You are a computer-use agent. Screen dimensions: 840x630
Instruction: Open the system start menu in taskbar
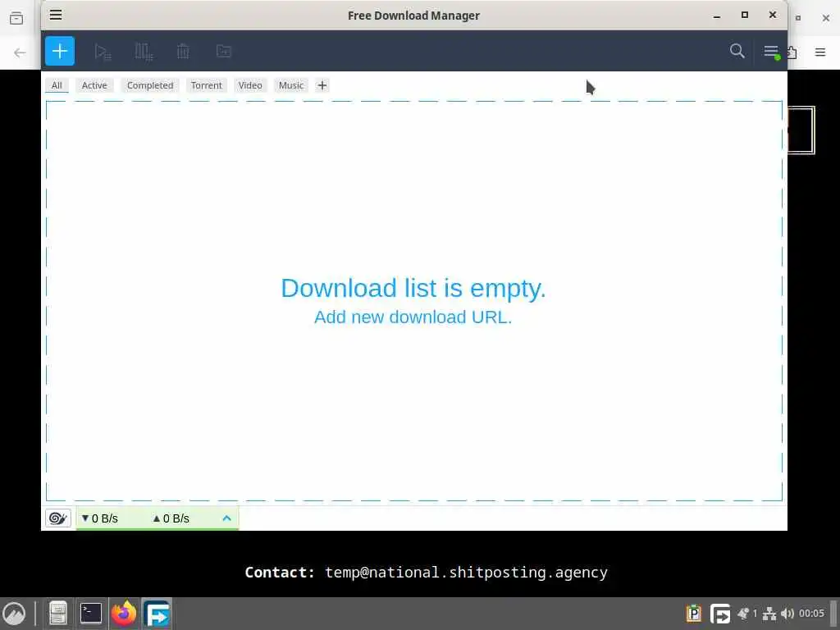14,614
